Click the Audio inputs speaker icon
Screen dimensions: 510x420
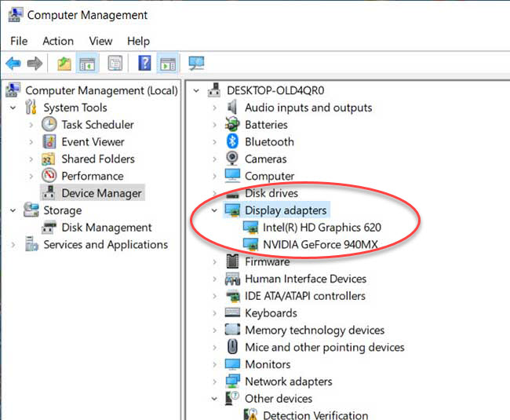click(232, 108)
